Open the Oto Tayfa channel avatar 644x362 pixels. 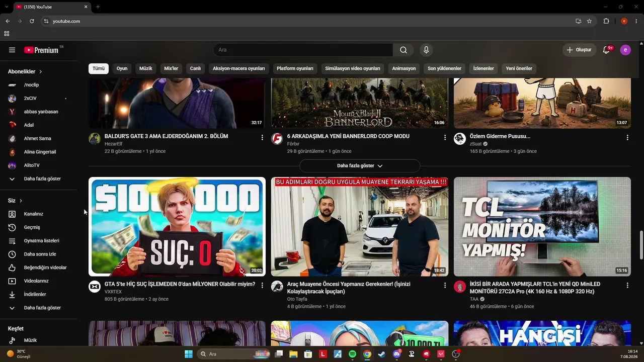[277, 287]
